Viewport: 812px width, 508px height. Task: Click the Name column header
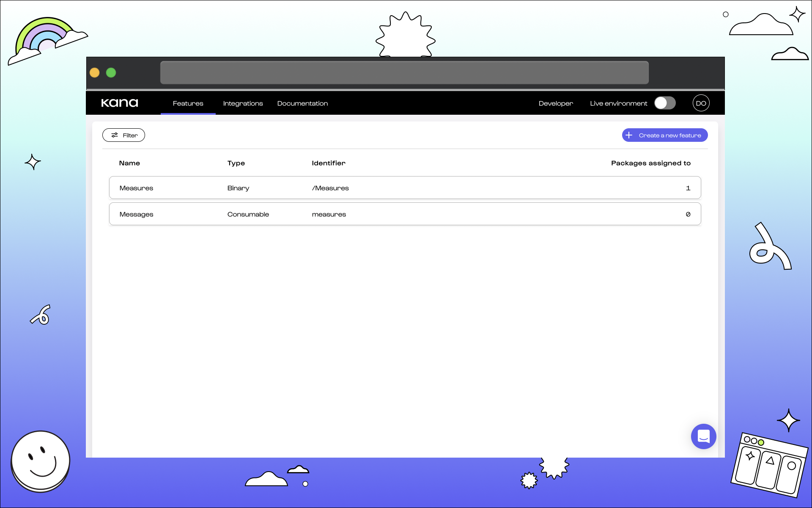129,163
